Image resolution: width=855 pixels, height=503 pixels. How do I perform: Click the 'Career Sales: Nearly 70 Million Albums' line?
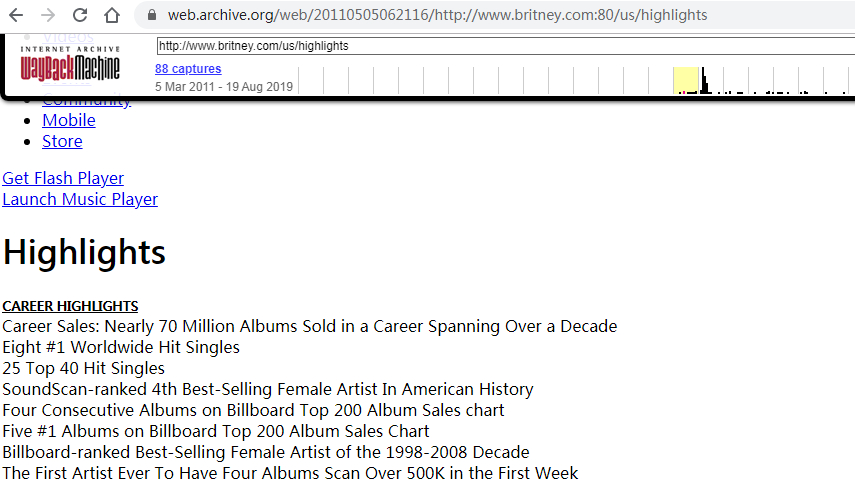[310, 326]
